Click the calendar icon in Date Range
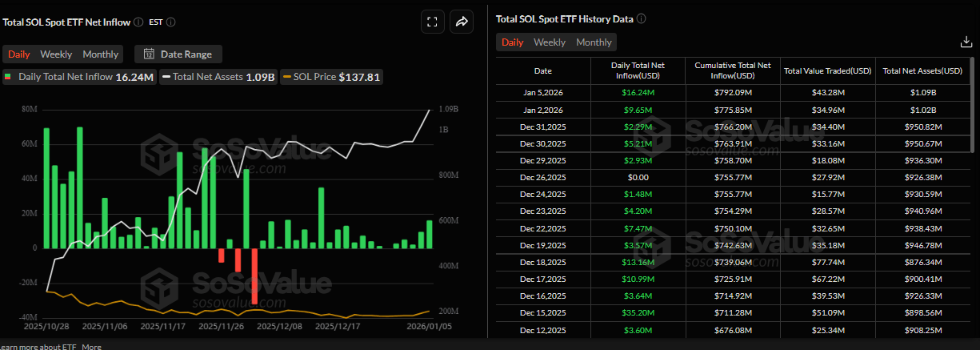This screenshot has width=980, height=350. [149, 54]
